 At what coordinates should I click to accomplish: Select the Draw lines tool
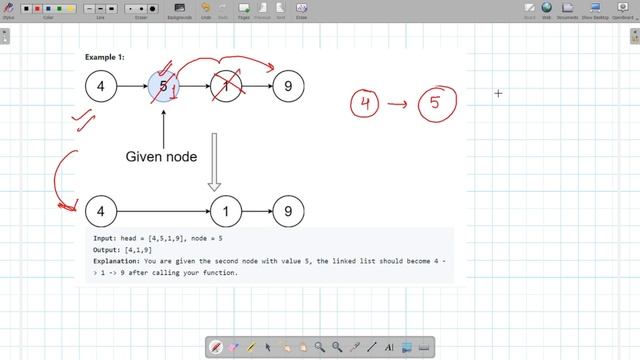coord(372,347)
